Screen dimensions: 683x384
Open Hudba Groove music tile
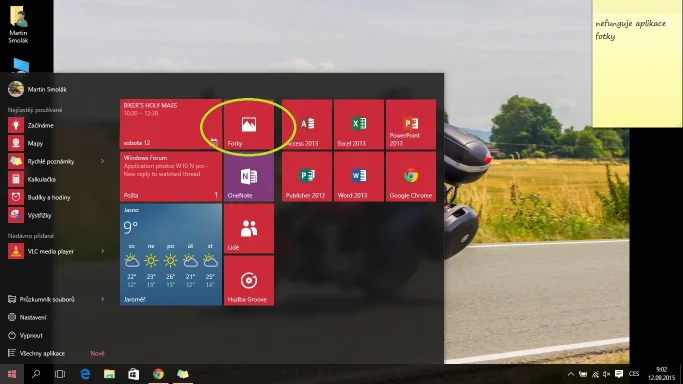249,280
